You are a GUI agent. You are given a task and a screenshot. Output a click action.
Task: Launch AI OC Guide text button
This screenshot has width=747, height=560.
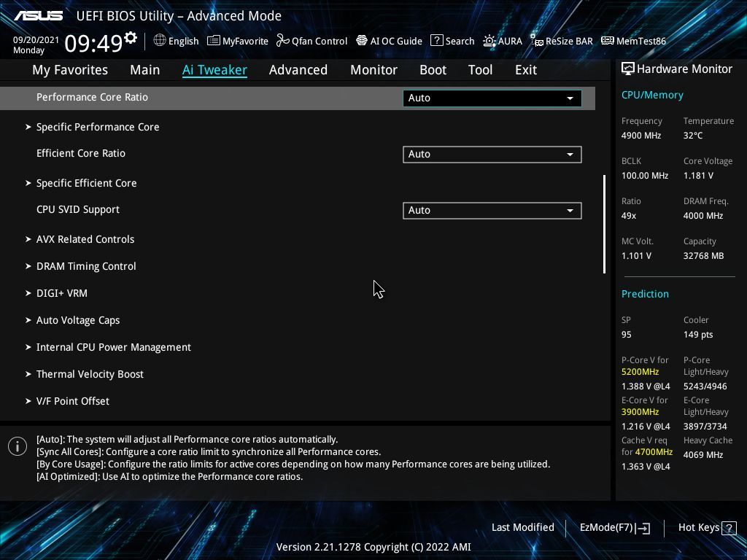(396, 42)
